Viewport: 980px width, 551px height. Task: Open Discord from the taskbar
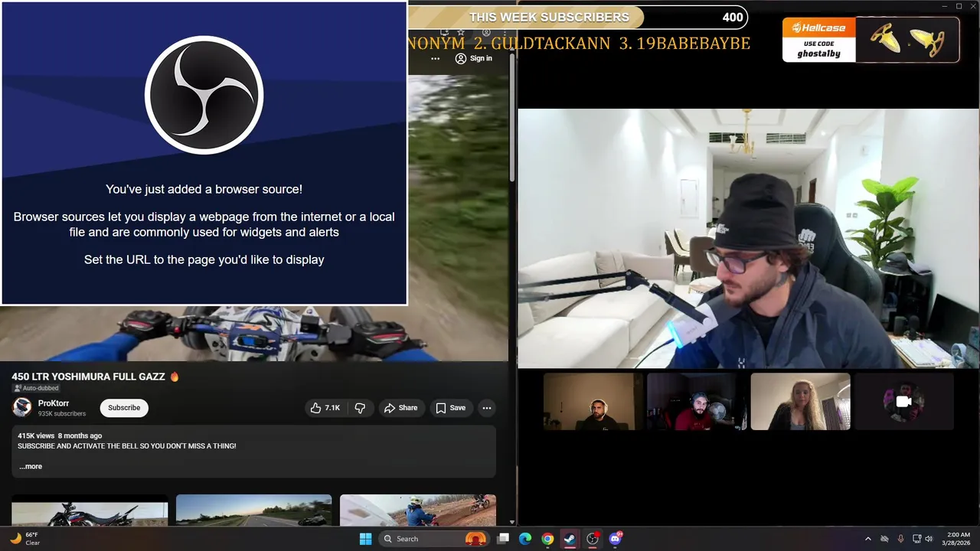click(x=615, y=539)
